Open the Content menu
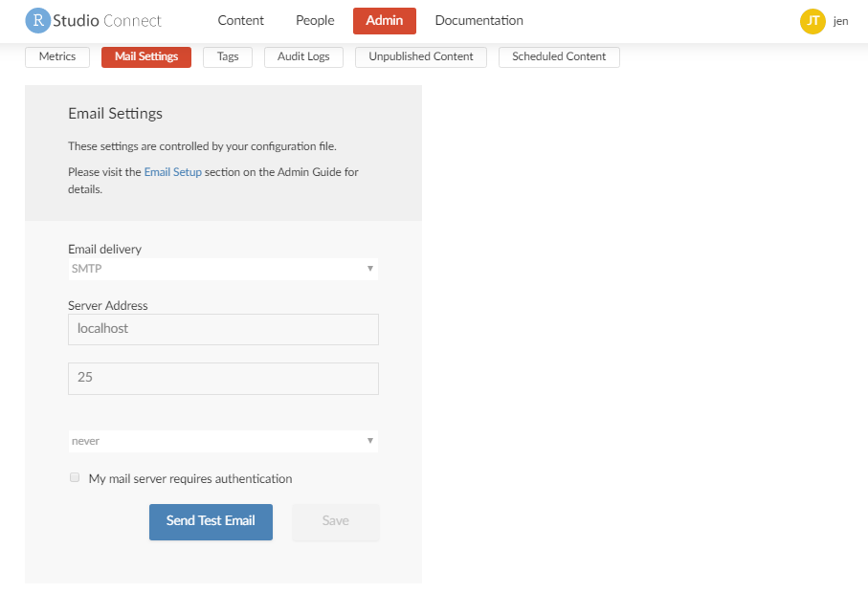This screenshot has height=593, width=868. click(x=241, y=20)
